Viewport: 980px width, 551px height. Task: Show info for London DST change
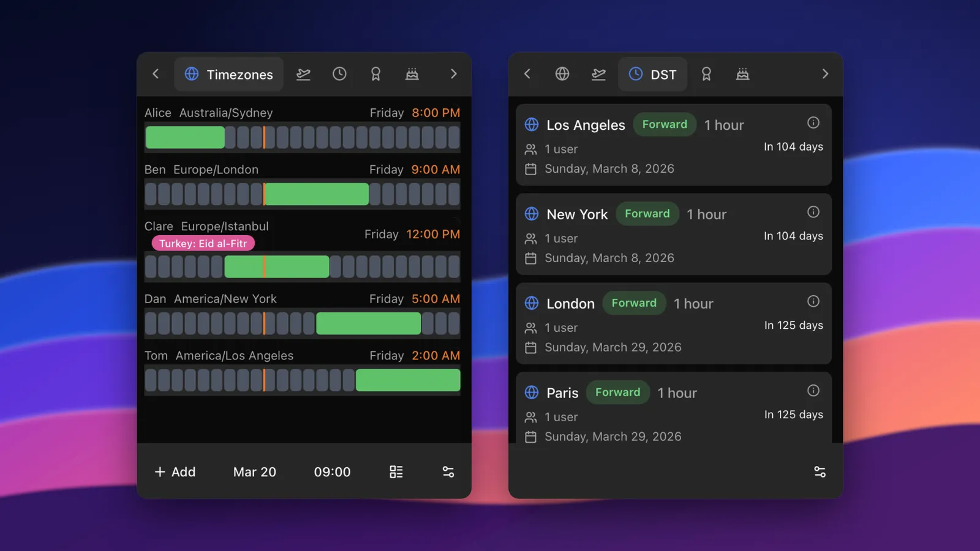click(x=813, y=301)
